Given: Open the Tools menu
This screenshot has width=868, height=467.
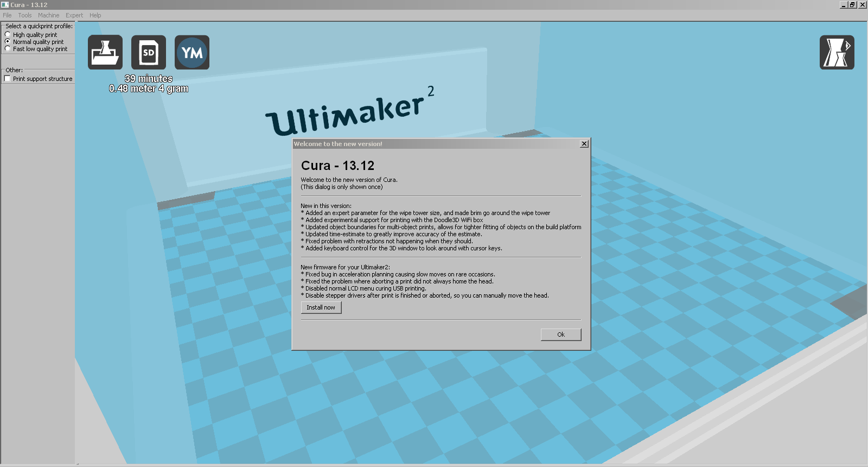Looking at the screenshot, I should pos(25,15).
